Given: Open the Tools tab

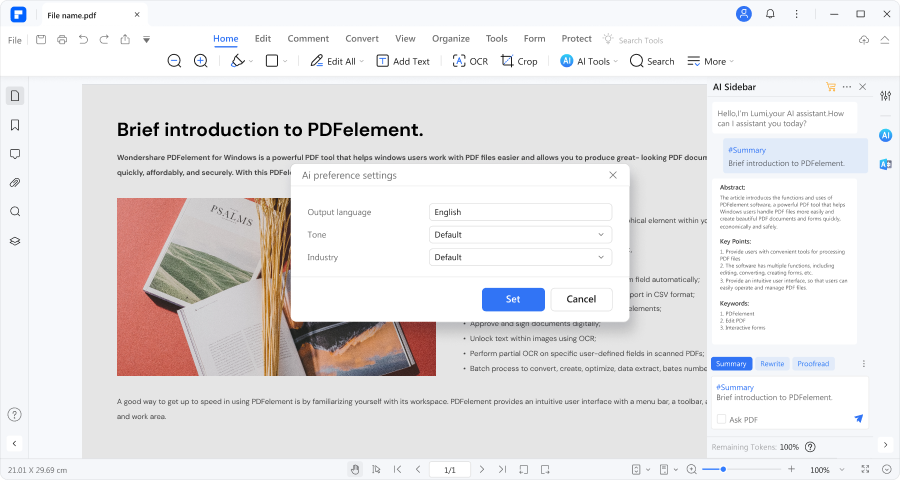Looking at the screenshot, I should tap(496, 38).
